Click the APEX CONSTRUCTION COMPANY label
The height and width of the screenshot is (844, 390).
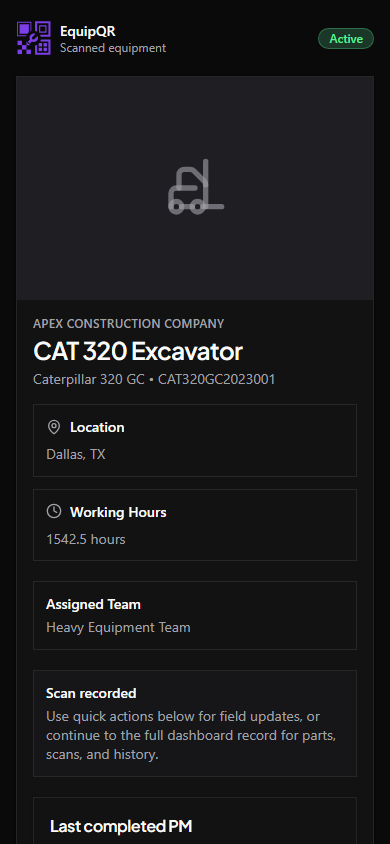click(x=129, y=323)
